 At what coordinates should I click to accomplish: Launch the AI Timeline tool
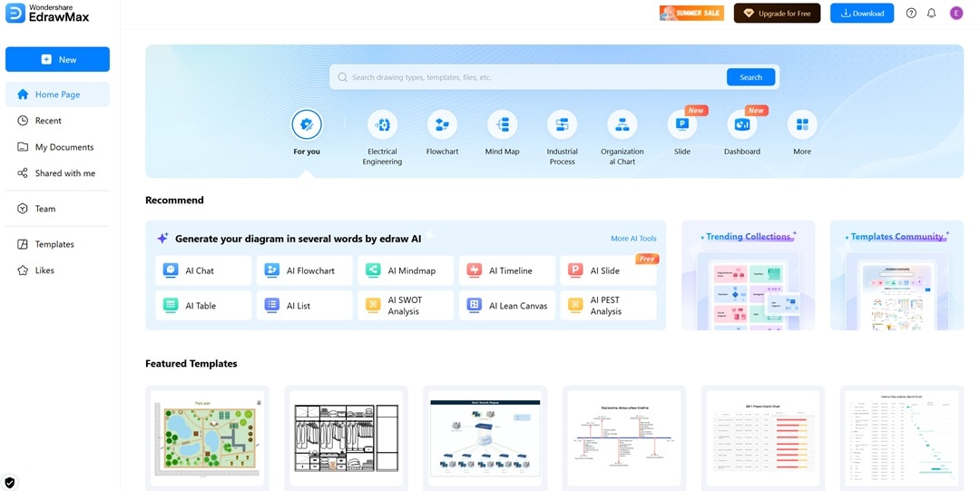(x=507, y=270)
